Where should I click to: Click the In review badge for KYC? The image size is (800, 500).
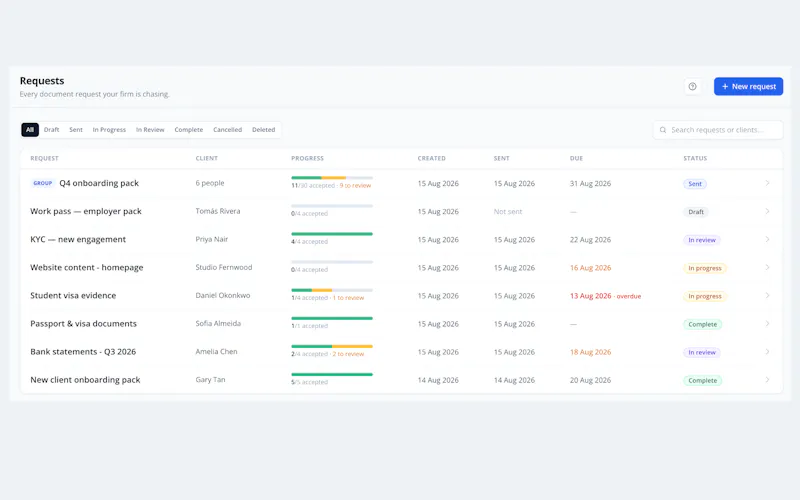[x=702, y=240]
